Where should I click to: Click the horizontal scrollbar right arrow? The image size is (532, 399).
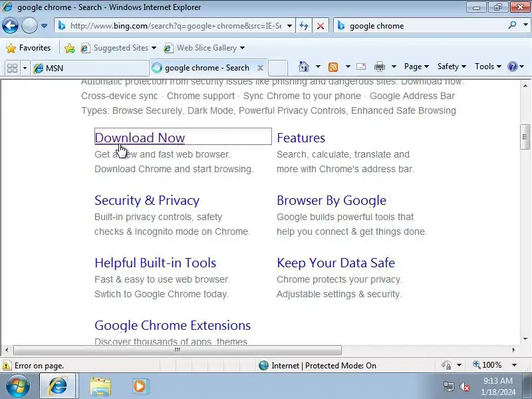coord(513,350)
